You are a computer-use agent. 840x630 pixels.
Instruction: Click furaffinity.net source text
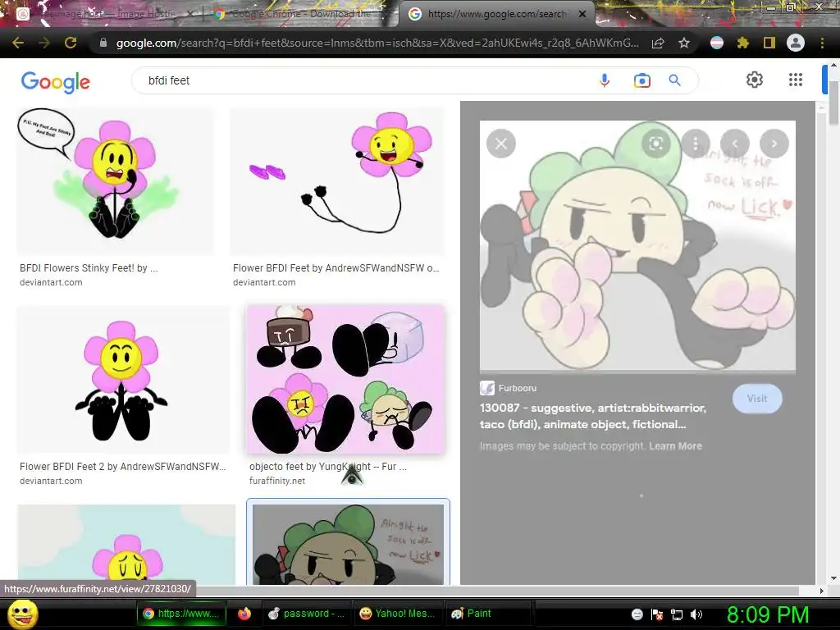(277, 481)
